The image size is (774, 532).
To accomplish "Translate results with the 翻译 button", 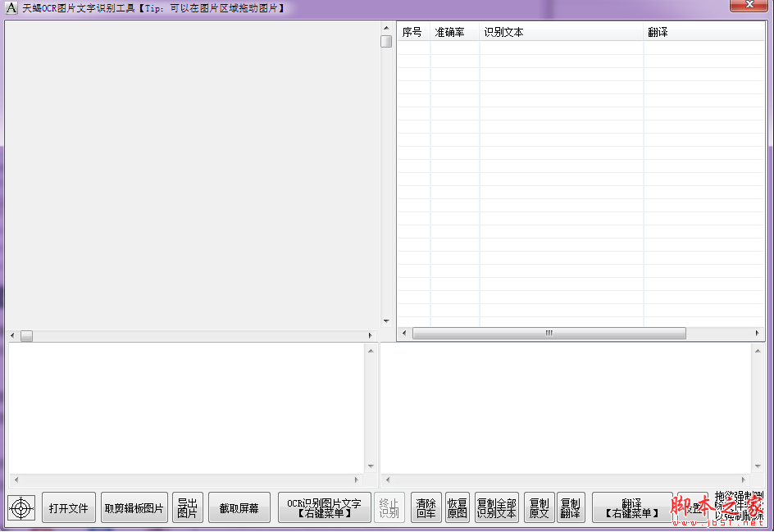I will (x=632, y=507).
